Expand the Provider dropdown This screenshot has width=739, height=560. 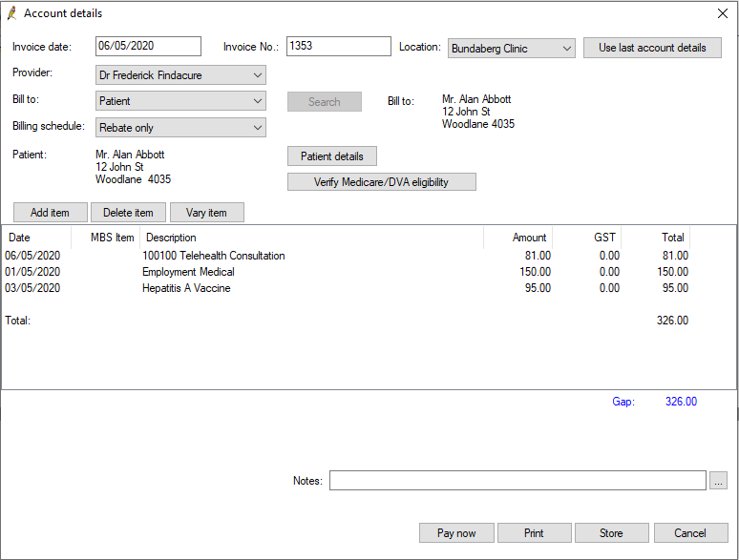pos(180,74)
